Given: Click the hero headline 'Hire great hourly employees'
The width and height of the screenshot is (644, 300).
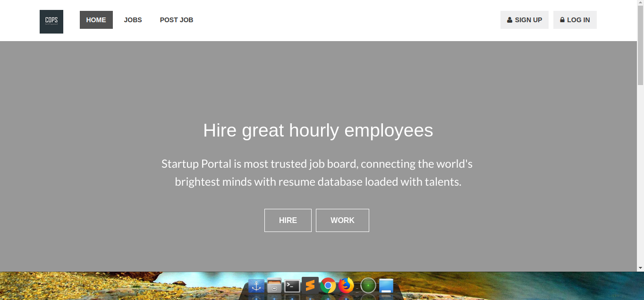Looking at the screenshot, I should pyautogui.click(x=318, y=130).
